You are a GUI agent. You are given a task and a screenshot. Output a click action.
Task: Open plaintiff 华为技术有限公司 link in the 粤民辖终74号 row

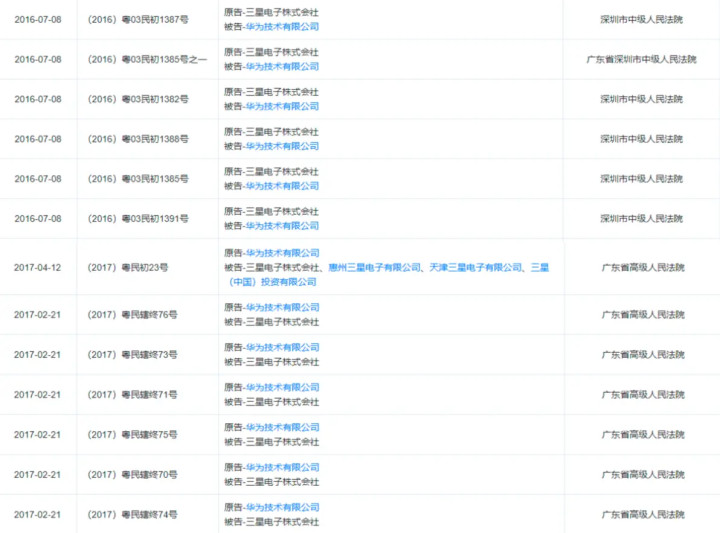pos(282,507)
